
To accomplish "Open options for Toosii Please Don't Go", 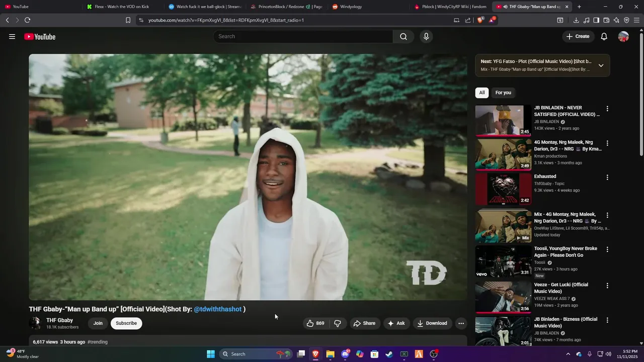I will click(x=607, y=249).
